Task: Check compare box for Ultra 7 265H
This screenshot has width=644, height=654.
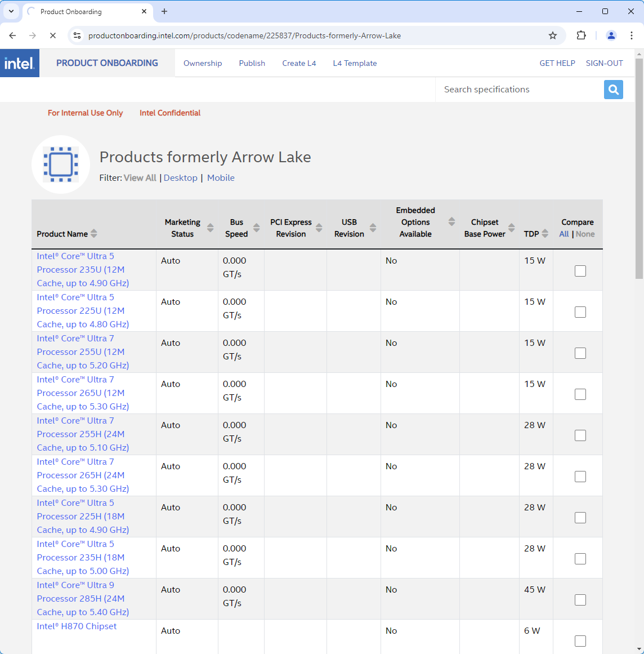Action: [x=580, y=477]
